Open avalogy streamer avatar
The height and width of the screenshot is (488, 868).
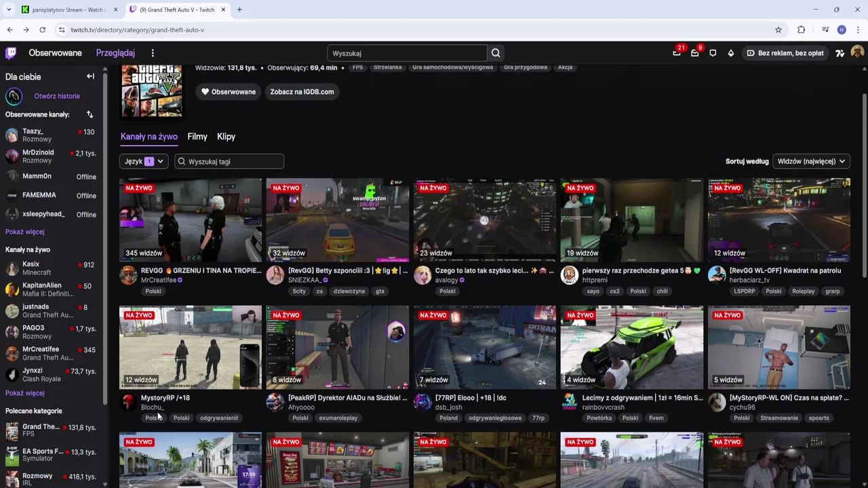pos(422,274)
